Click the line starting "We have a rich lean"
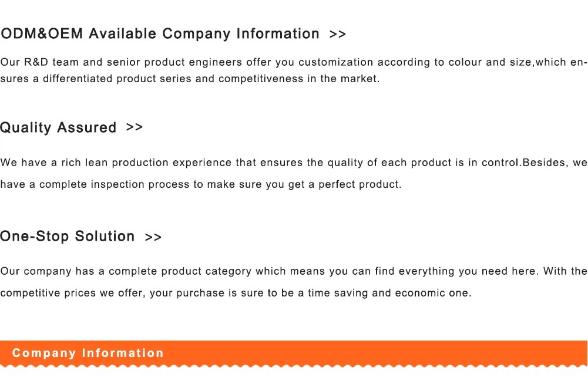588x381 pixels. click(x=294, y=163)
